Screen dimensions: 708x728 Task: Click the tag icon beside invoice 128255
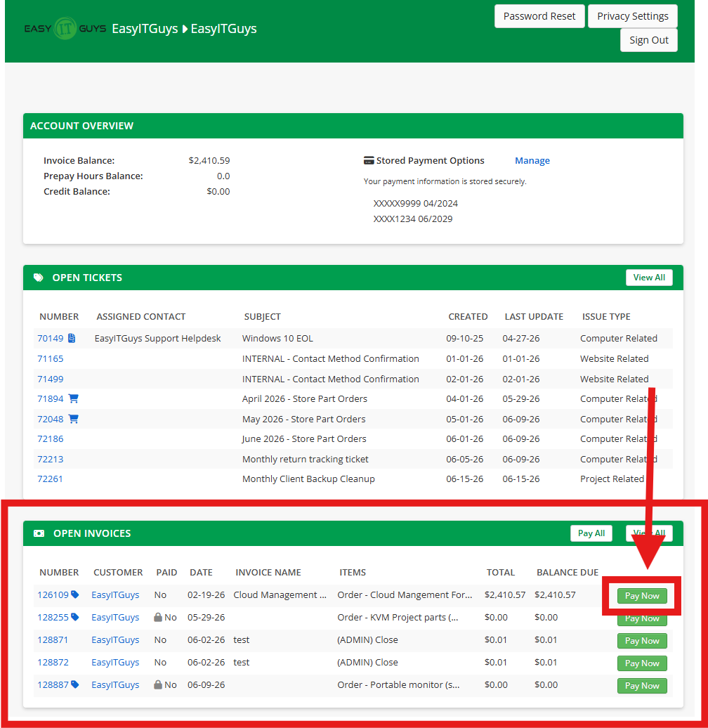point(74,617)
